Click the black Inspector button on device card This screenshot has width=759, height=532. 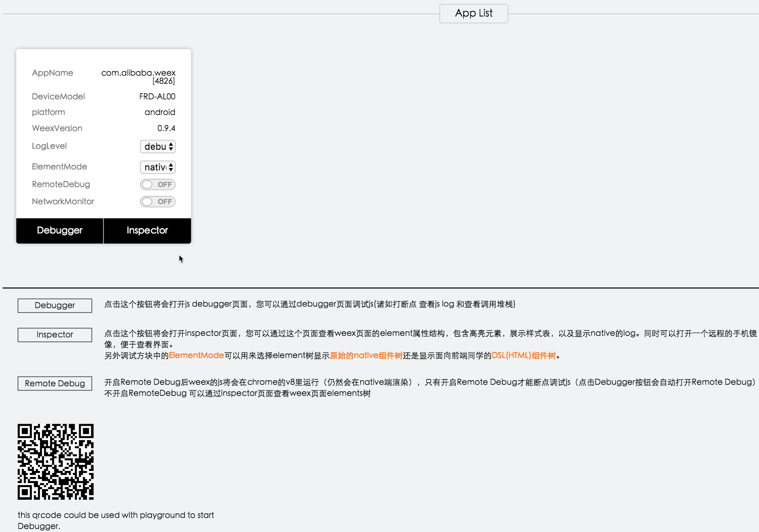(x=147, y=230)
